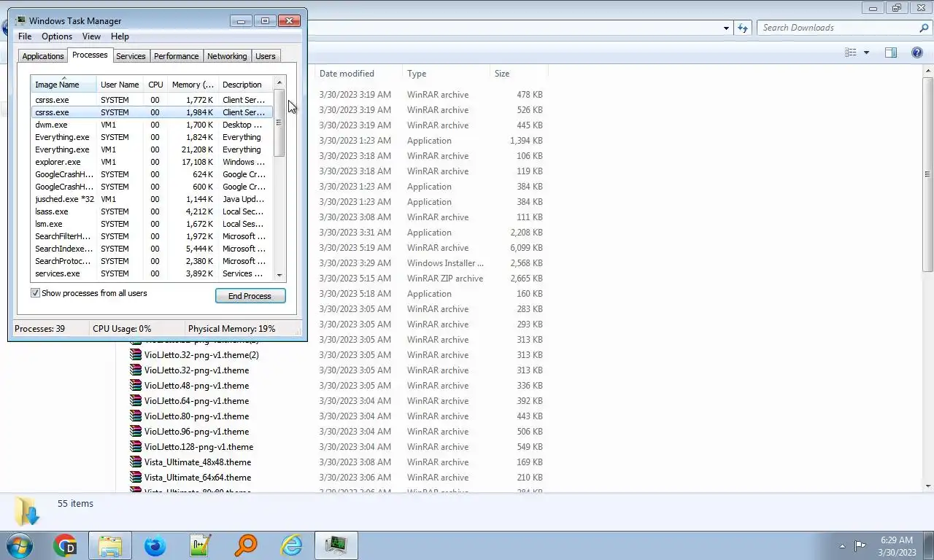
Task: Click the WinRAR icon of ViolJetto.96-png-v1.theme
Action: click(x=136, y=432)
